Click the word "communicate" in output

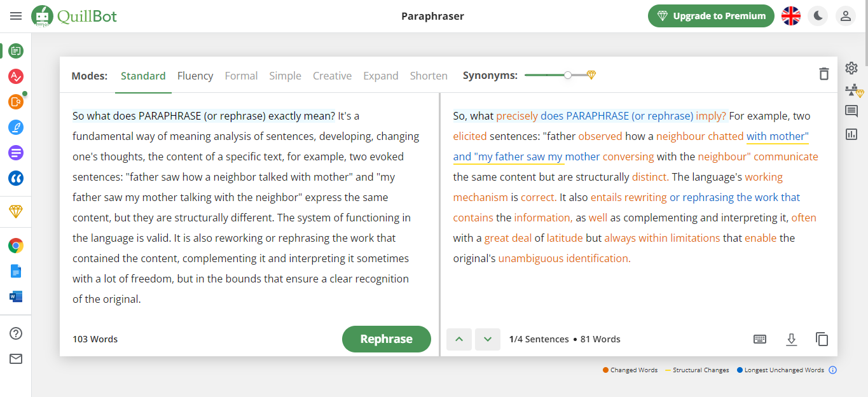tap(786, 157)
